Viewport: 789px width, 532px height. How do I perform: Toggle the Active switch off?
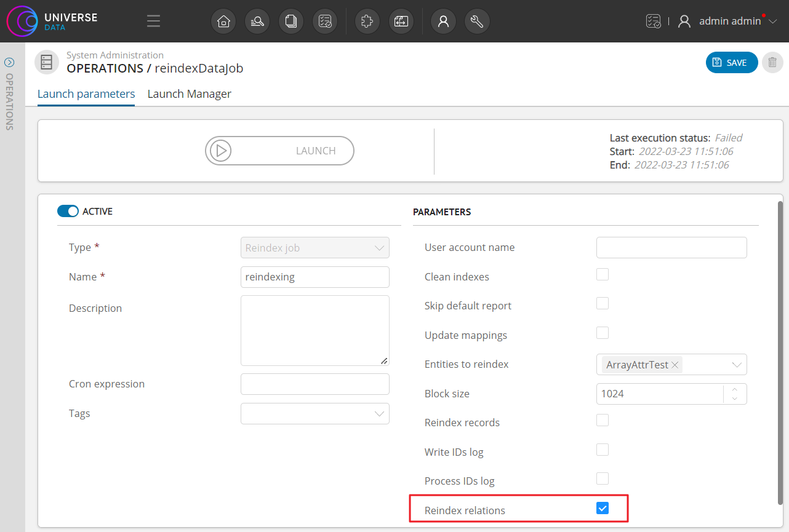click(x=68, y=211)
